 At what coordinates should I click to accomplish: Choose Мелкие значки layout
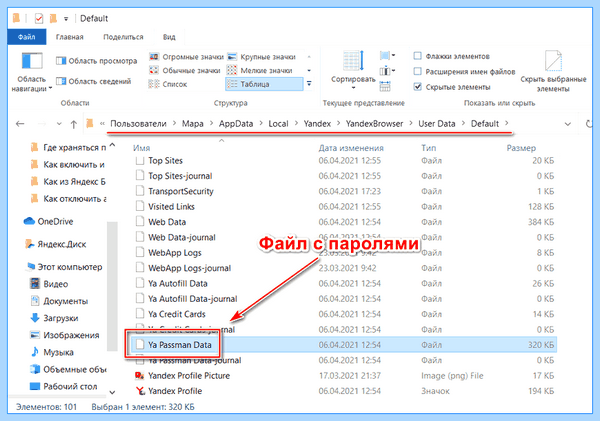260,70
